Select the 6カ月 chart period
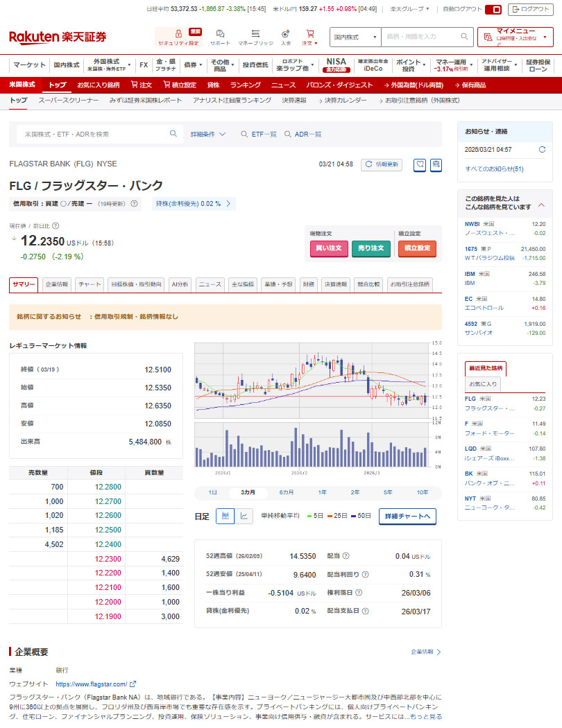The image size is (562, 728). [x=286, y=492]
